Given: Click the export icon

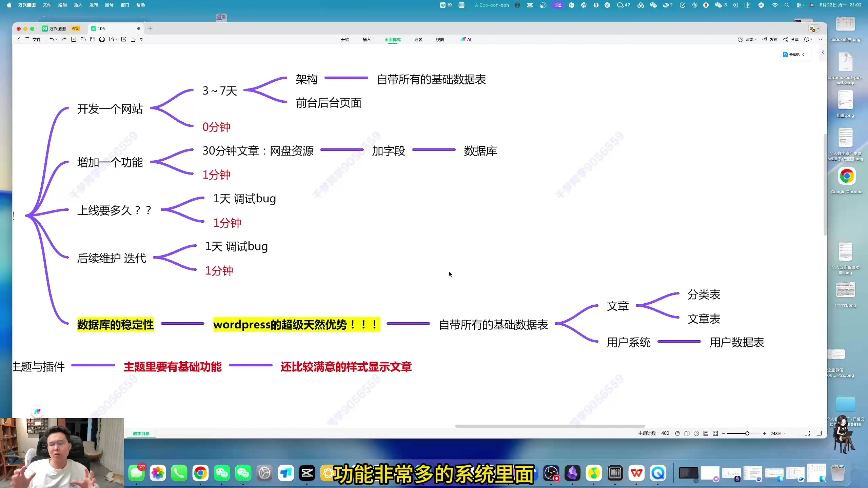Looking at the screenshot, I should pyautogui.click(x=111, y=39).
